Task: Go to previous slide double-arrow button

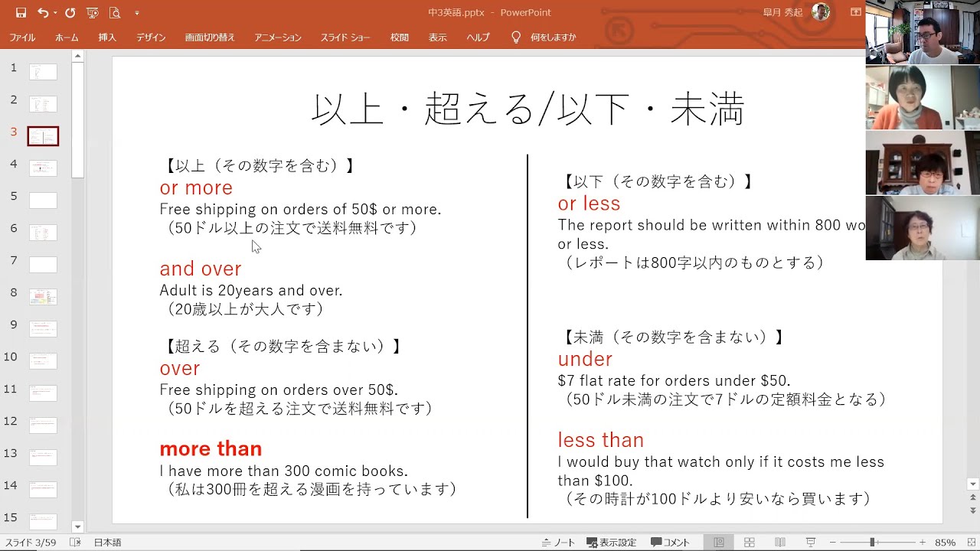Action: (x=973, y=497)
